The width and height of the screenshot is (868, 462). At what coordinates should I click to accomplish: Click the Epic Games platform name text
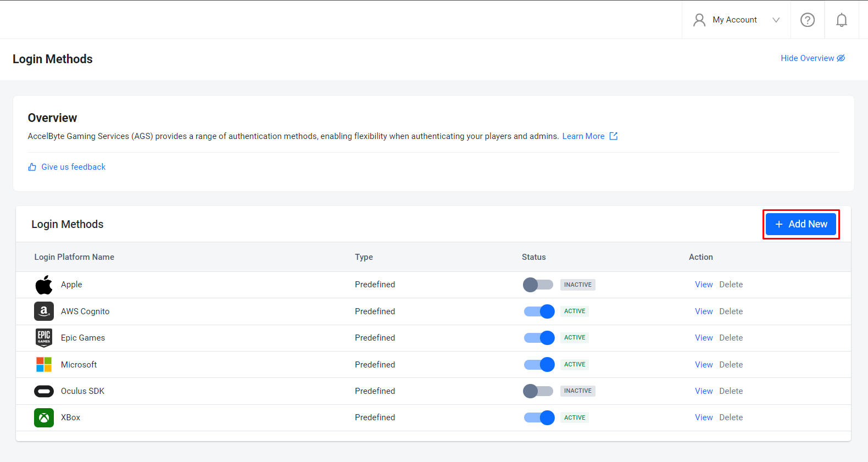click(x=83, y=338)
